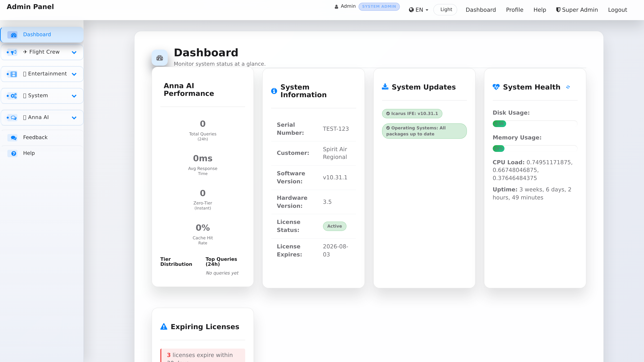The height and width of the screenshot is (362, 644).
Task: Expand the Entertainment chevron
Action: (x=74, y=74)
